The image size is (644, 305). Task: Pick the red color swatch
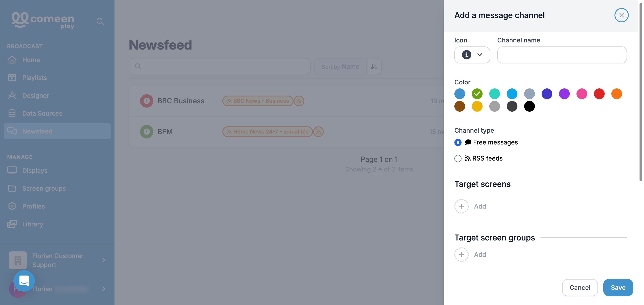click(x=599, y=94)
